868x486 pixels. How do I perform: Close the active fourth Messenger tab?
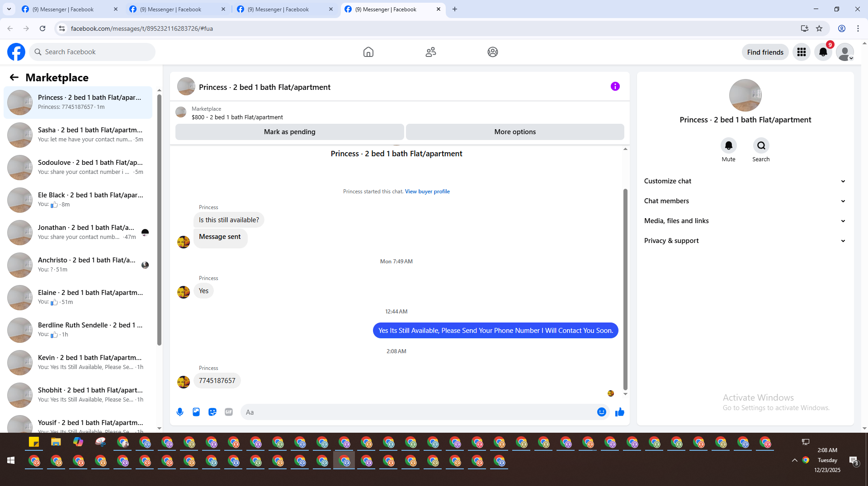click(x=439, y=9)
